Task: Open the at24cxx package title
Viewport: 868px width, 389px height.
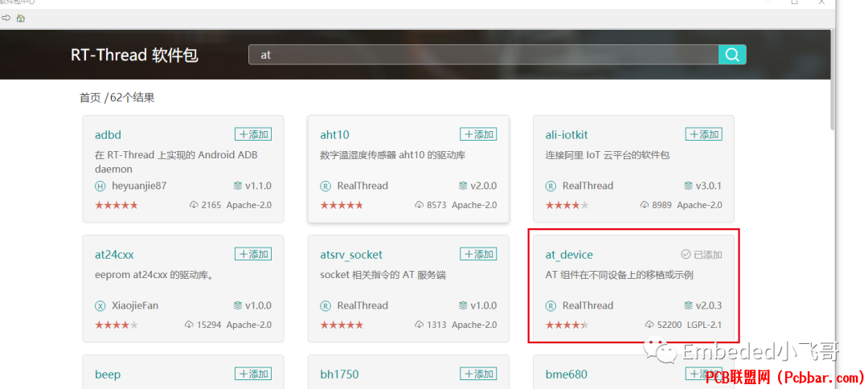Action: click(114, 255)
